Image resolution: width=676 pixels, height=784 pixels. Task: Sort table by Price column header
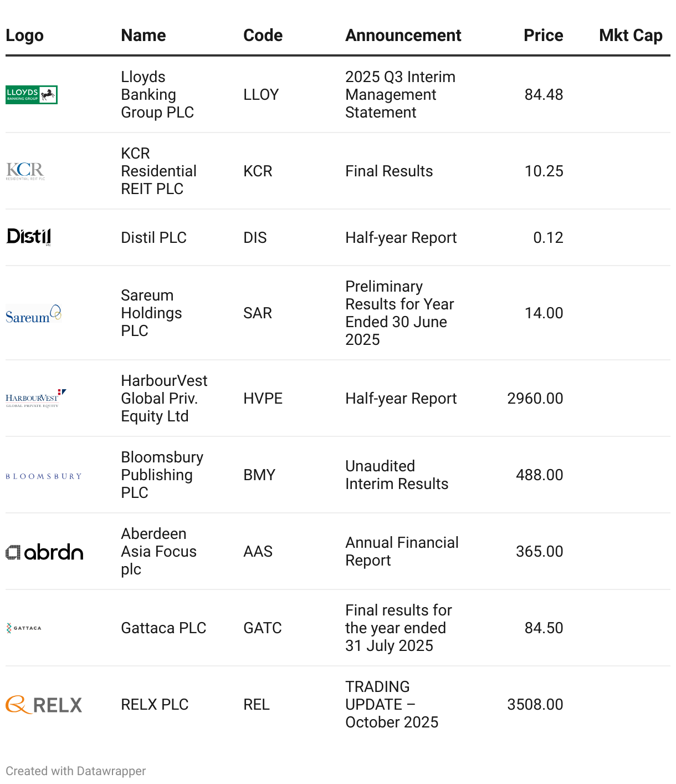point(543,35)
